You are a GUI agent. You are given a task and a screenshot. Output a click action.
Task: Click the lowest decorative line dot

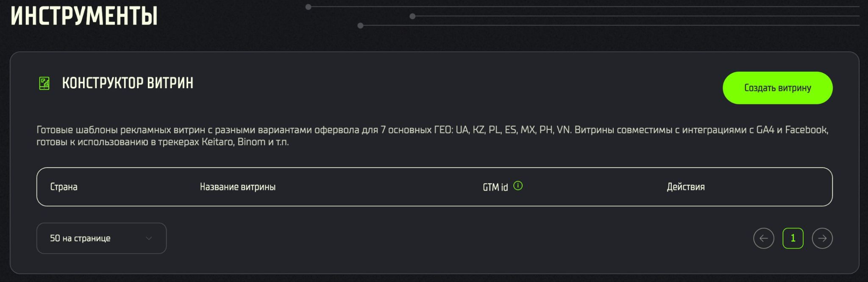pyautogui.click(x=360, y=25)
